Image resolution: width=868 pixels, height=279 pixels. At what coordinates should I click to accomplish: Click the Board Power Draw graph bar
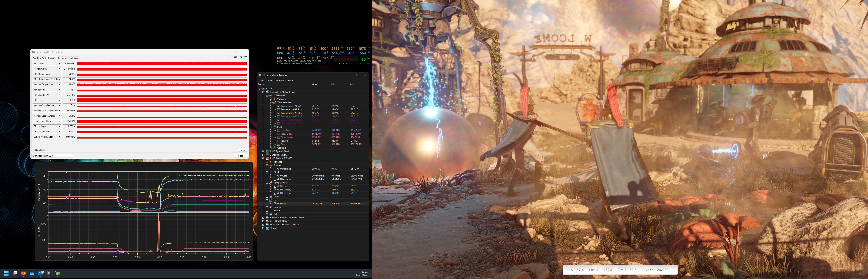(x=162, y=121)
